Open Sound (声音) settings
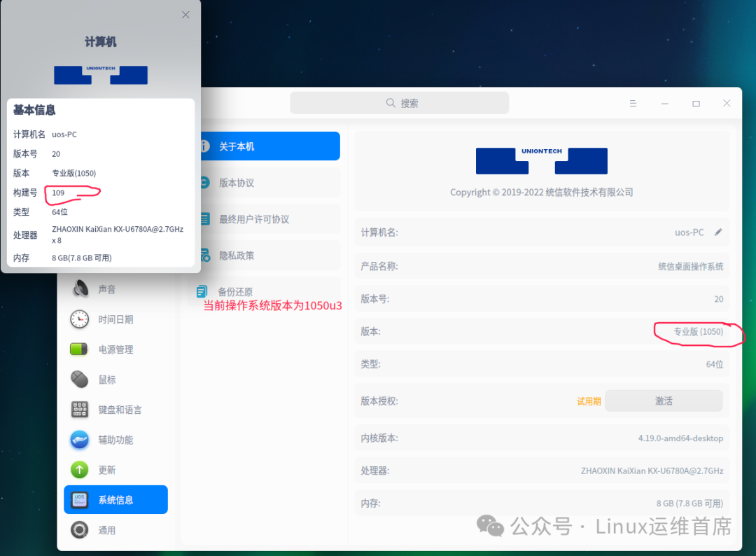The image size is (756, 556). pyautogui.click(x=115, y=289)
